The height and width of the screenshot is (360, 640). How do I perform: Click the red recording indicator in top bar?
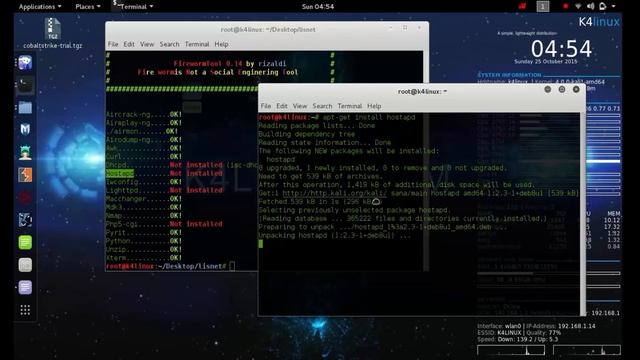coord(565,6)
